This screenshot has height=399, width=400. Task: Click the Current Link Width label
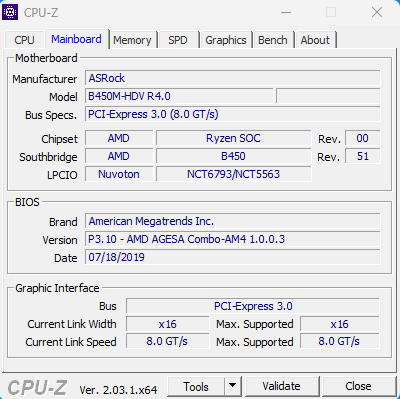tap(72, 324)
